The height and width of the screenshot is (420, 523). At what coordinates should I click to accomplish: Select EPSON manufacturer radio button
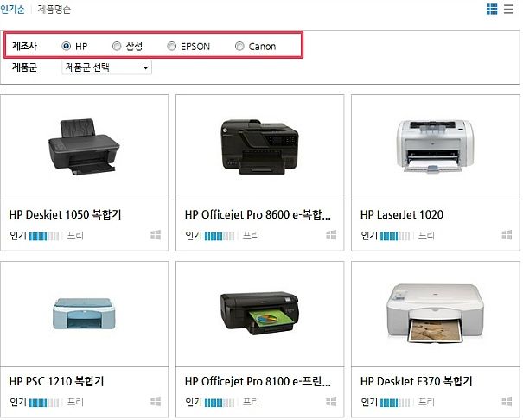pyautogui.click(x=171, y=46)
